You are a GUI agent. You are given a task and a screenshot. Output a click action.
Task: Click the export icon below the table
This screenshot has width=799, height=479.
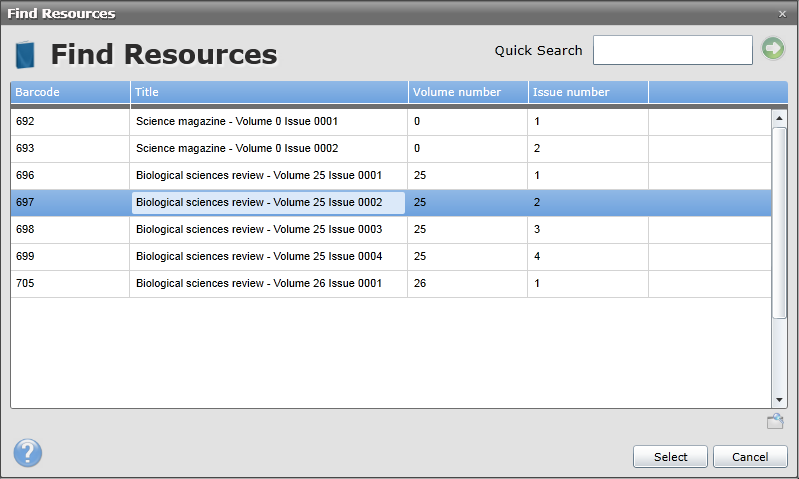775,421
